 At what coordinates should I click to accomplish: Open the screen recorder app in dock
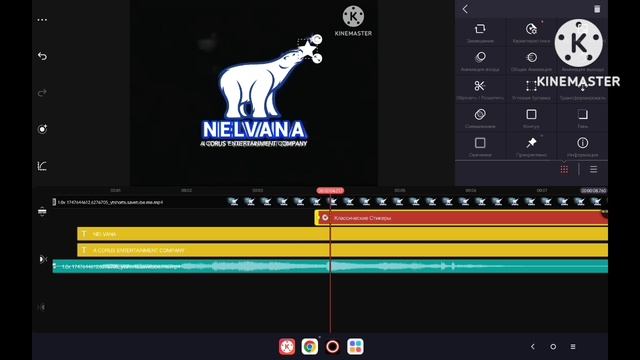pos(333,347)
